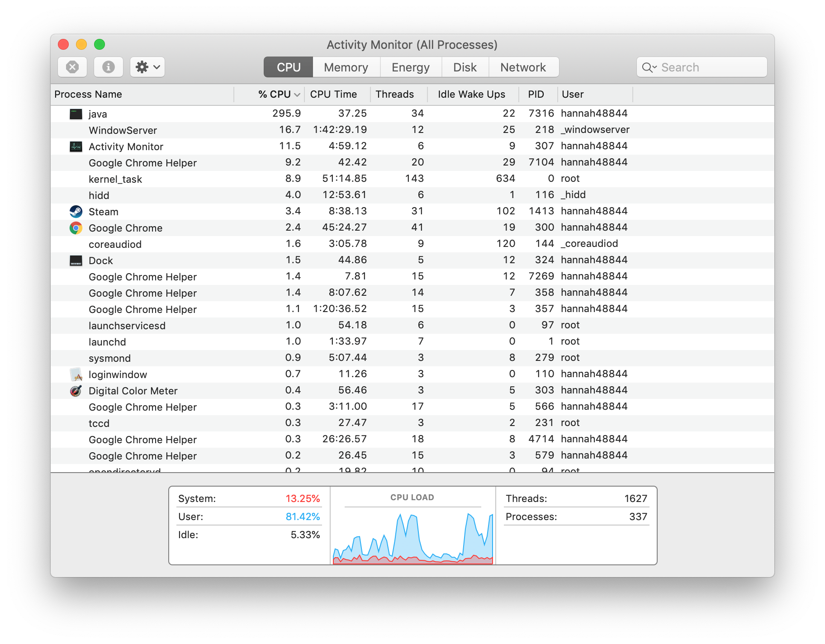Select the Google Chrome process name
The width and height of the screenshot is (825, 644).
(125, 228)
